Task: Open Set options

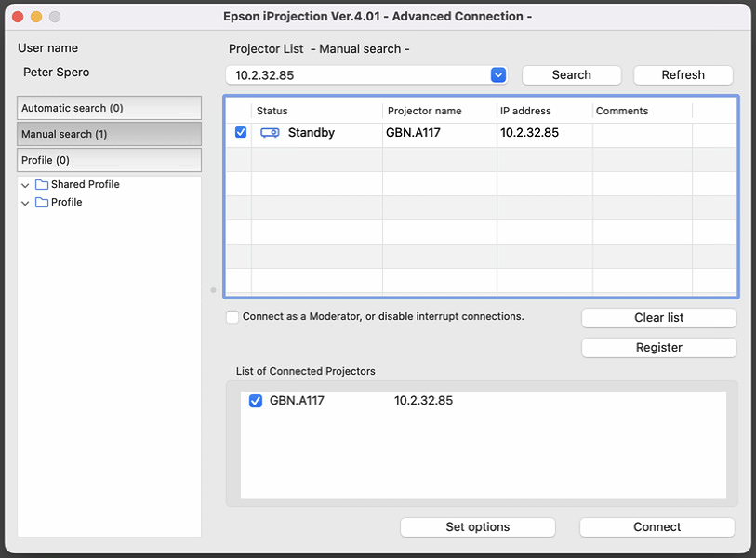Action: (x=477, y=527)
